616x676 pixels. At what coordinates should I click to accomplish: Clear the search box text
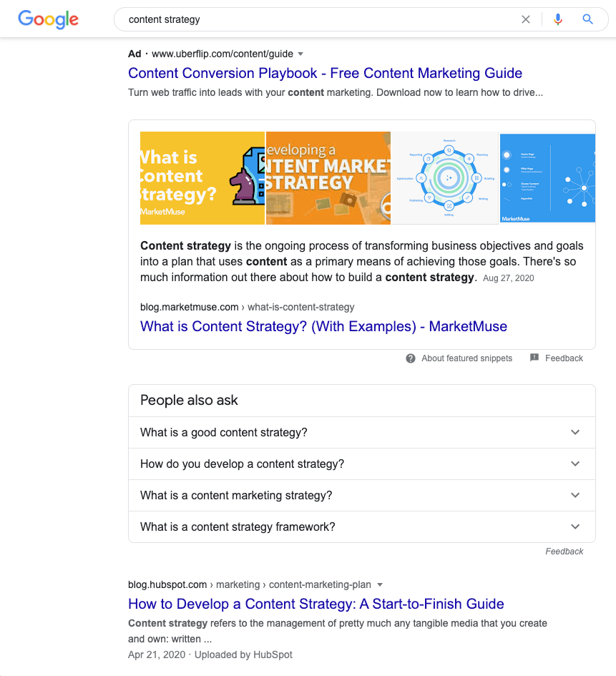pyautogui.click(x=526, y=19)
